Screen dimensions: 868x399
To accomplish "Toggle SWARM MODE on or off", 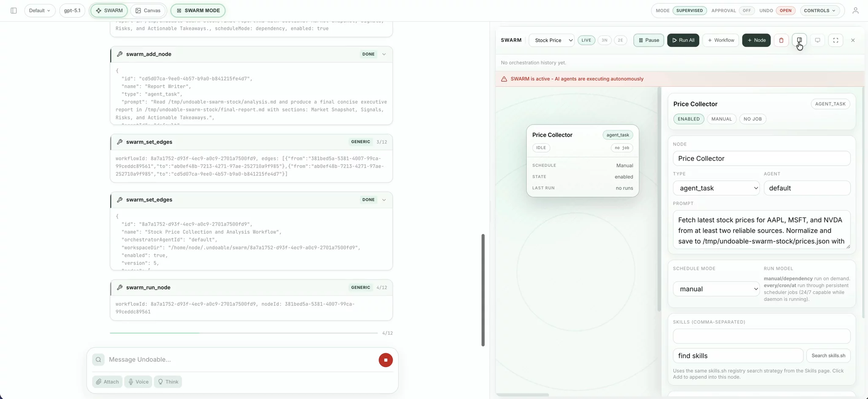I will coord(198,11).
